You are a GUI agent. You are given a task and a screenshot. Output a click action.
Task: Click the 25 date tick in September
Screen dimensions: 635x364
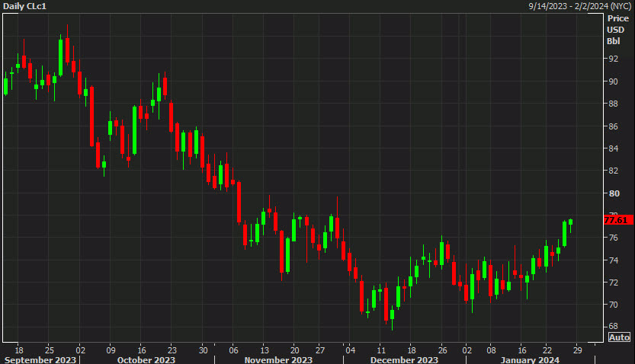pos(50,350)
